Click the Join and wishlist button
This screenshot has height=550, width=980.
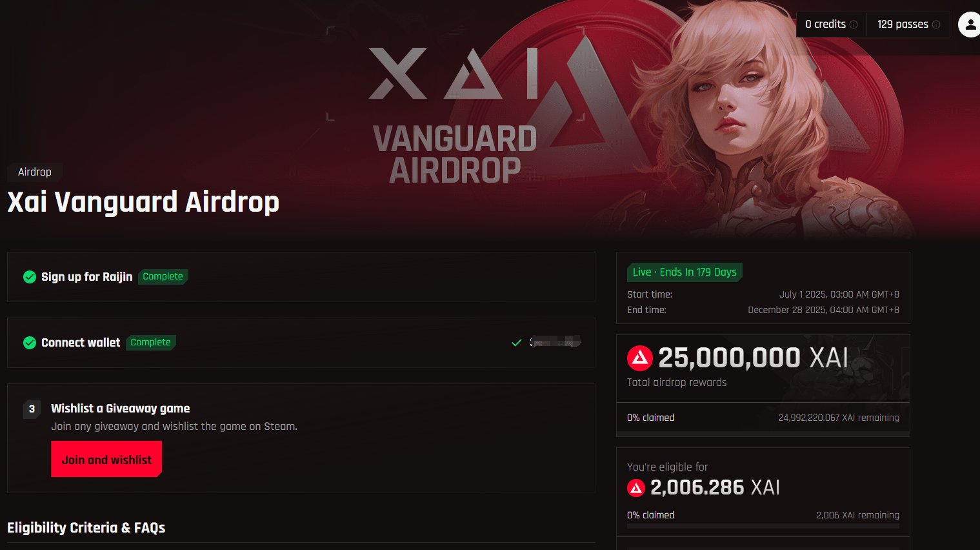pyautogui.click(x=106, y=460)
